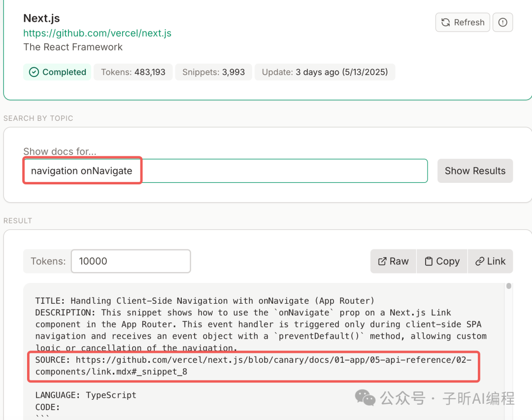Click the SEARCH BY TOPIC label
Screen dimensions: 532x420
(x=38, y=118)
